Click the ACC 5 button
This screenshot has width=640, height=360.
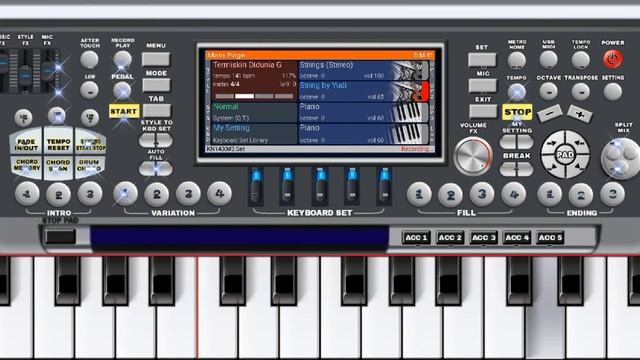click(550, 238)
